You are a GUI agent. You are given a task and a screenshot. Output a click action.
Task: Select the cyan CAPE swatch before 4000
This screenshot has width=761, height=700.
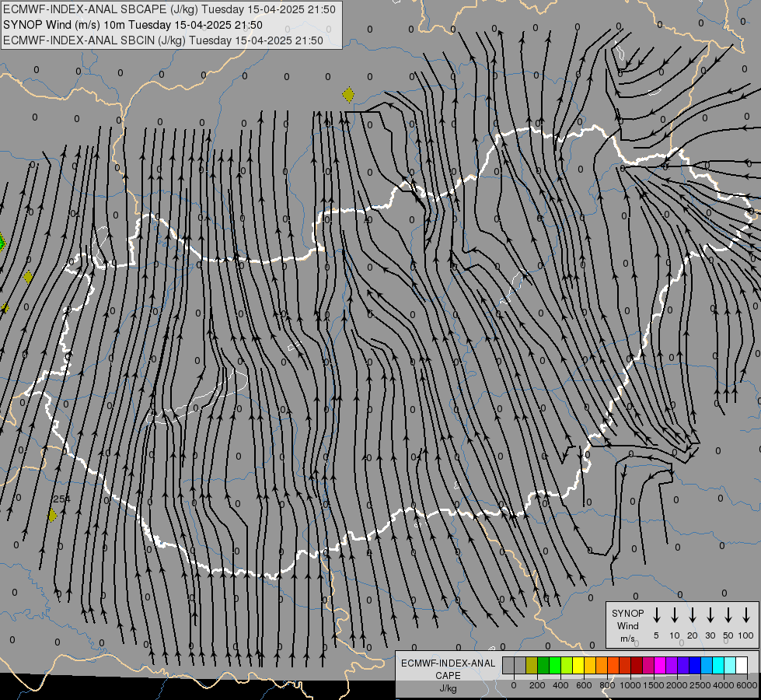[x=718, y=666]
